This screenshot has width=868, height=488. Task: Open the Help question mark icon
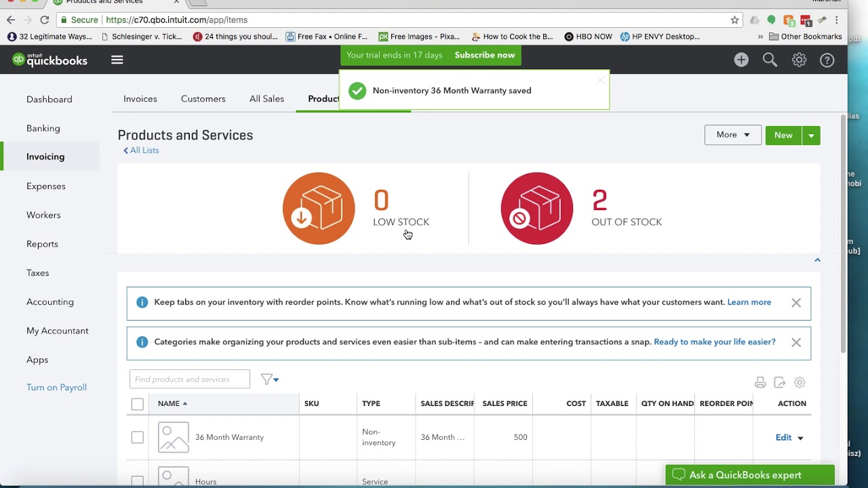tap(827, 60)
